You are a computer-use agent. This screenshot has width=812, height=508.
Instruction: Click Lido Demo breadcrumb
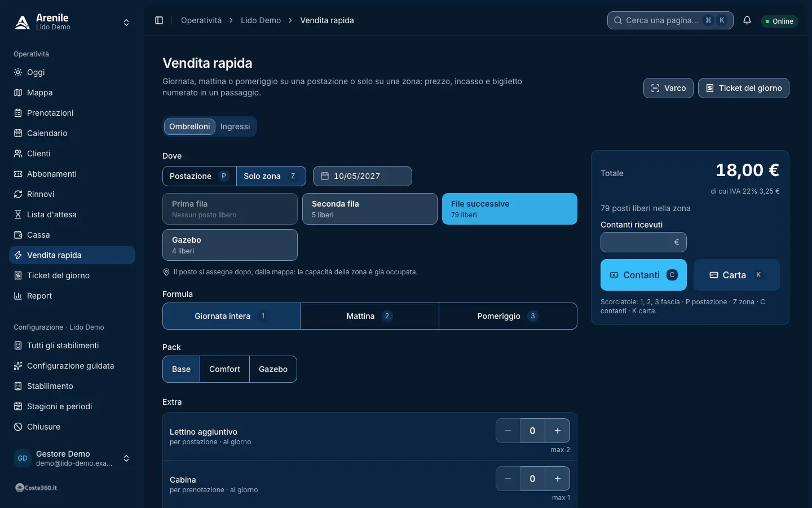[x=261, y=20]
